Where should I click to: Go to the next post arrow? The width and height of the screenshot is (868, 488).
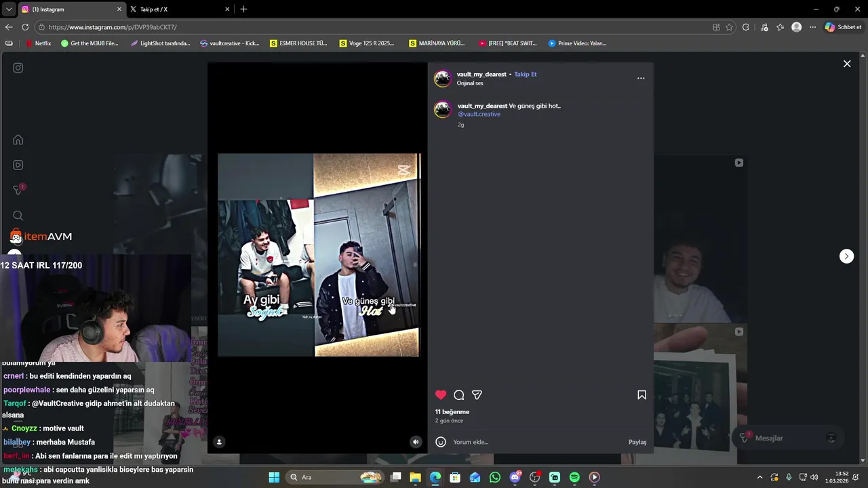pos(846,256)
